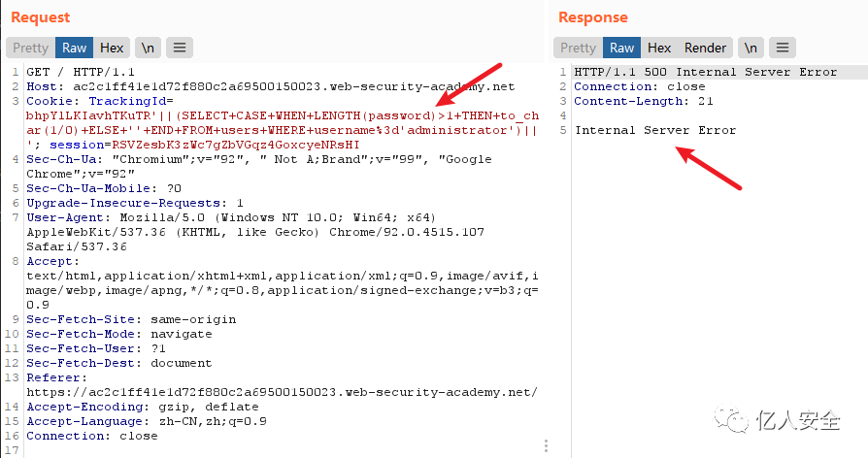
Task: Click the Host header line
Action: 271,86
